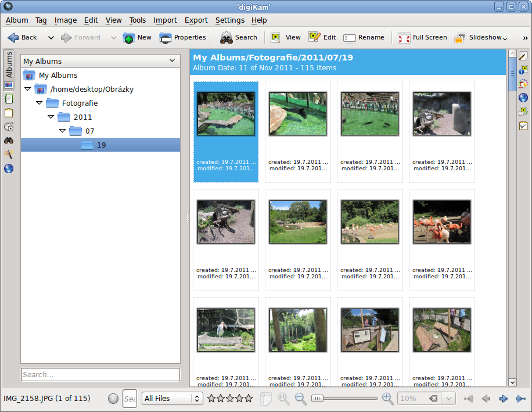Set rating filter to five stars
Viewport: 532px width, 412px height.
pyautogui.click(x=249, y=399)
